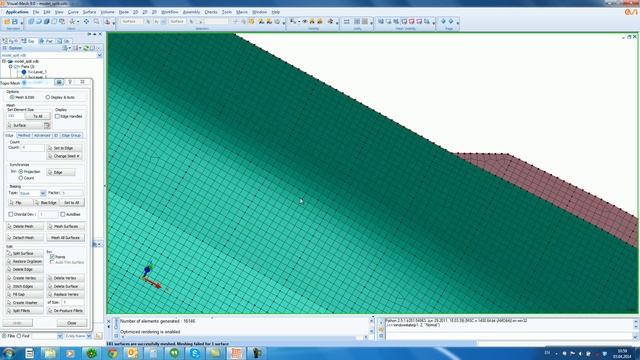Click the entity pick icon beside Entity Name
Image resolution: width=640 pixels, height=360 pixels.
(98, 336)
